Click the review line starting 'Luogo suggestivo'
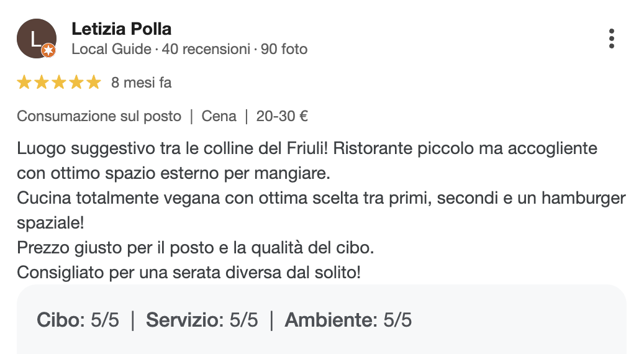This screenshot has width=644, height=354. [307, 150]
